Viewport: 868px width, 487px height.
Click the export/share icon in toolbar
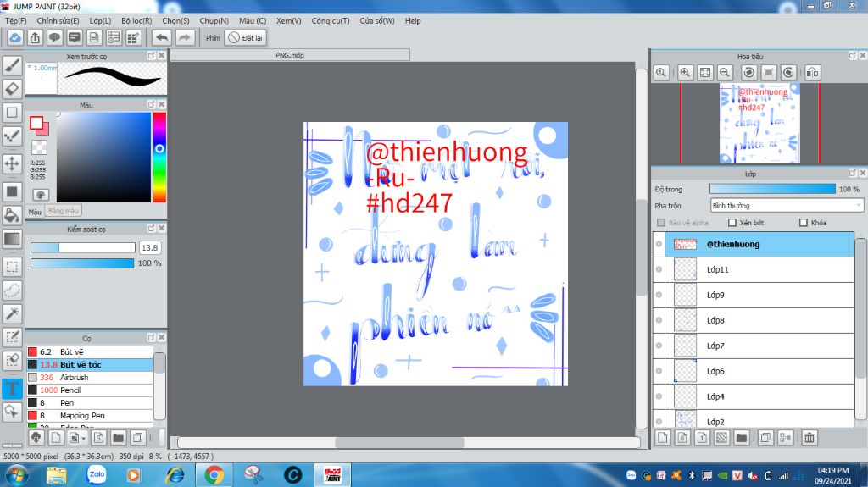pos(35,37)
